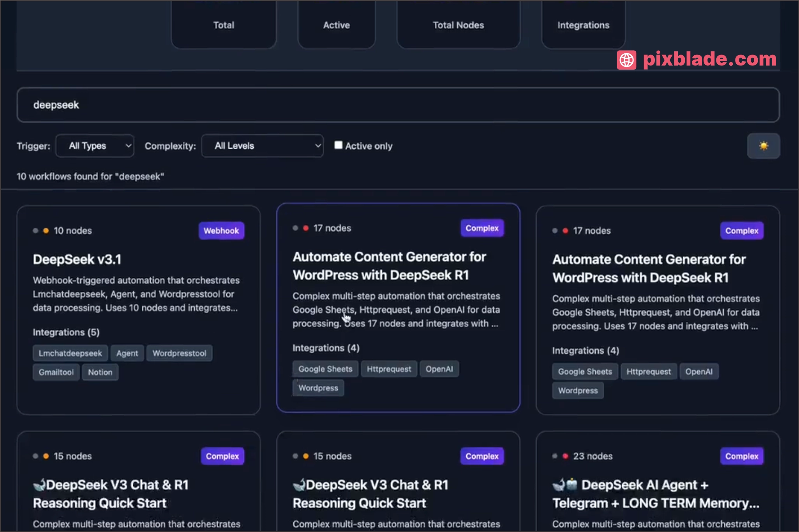Select the Agent integration tag
This screenshot has height=532, width=799.
pyautogui.click(x=127, y=353)
